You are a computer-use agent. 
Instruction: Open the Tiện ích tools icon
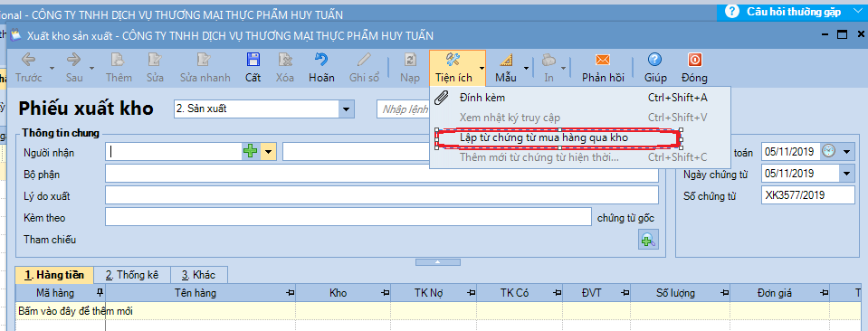(x=453, y=59)
